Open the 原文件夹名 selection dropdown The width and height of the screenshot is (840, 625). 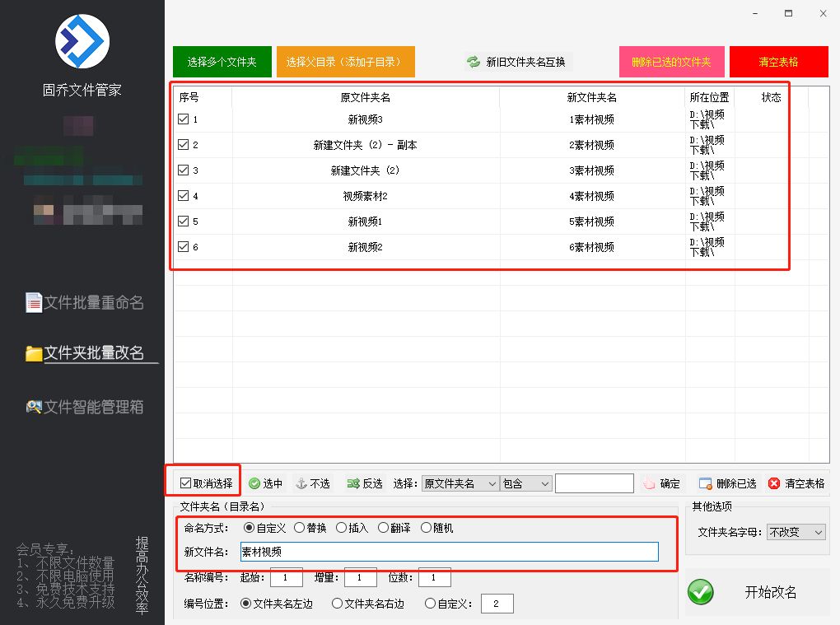click(x=460, y=483)
